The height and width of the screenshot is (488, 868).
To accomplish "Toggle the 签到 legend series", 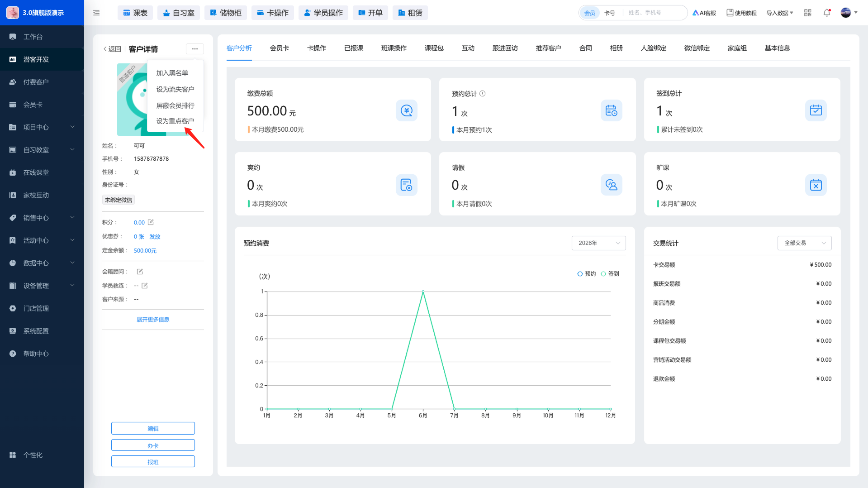I will (610, 274).
